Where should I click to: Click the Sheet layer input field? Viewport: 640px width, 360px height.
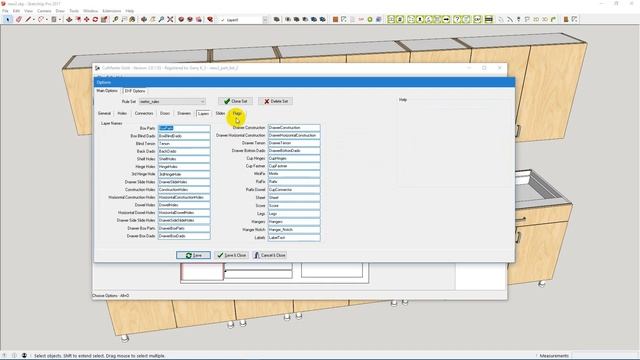[x=294, y=198]
